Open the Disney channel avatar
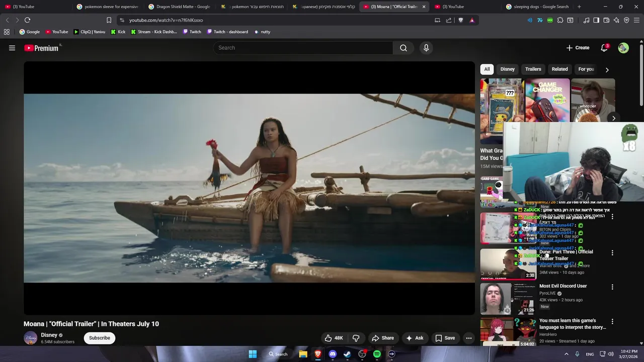644x362 pixels. (x=31, y=338)
